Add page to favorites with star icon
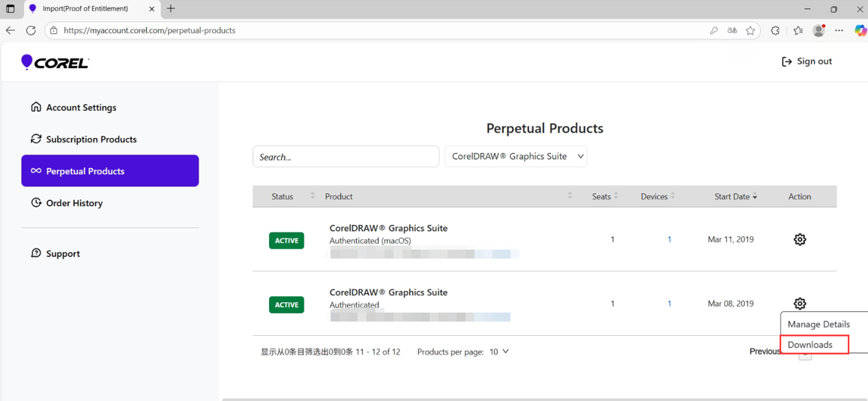 [x=750, y=31]
